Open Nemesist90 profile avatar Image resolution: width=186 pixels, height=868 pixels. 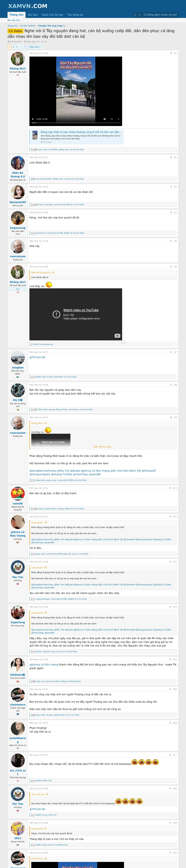pos(18,192)
